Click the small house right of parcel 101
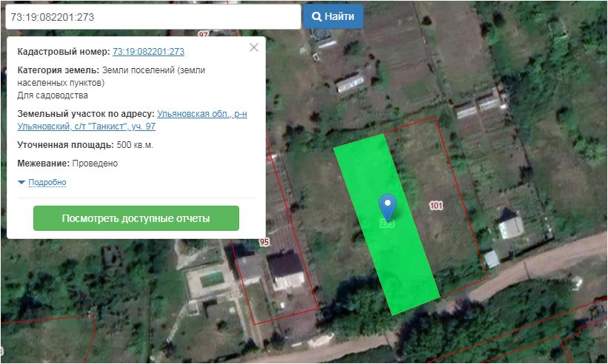 point(510,225)
